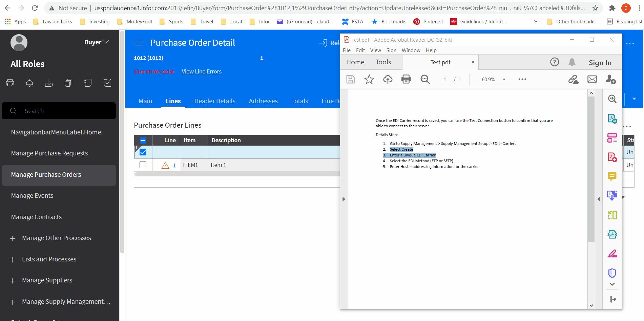
Task: Click the upload to cloud icon
Action: [388, 79]
